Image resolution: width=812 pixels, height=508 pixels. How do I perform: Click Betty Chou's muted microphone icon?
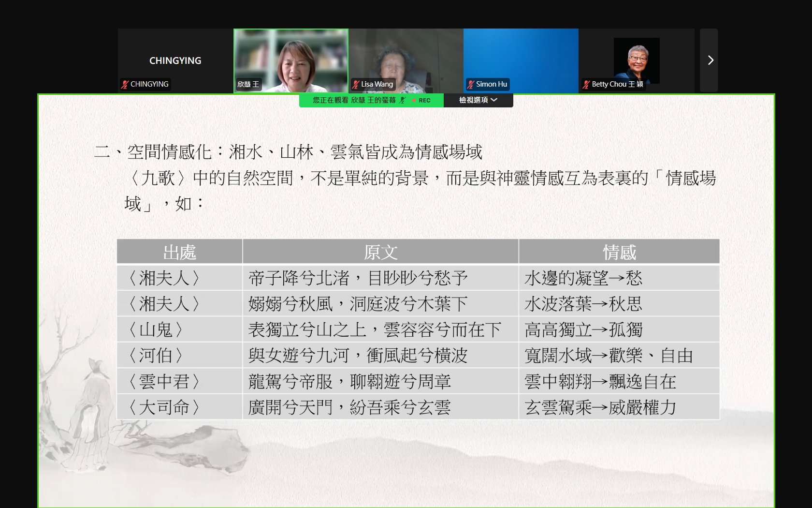point(586,84)
